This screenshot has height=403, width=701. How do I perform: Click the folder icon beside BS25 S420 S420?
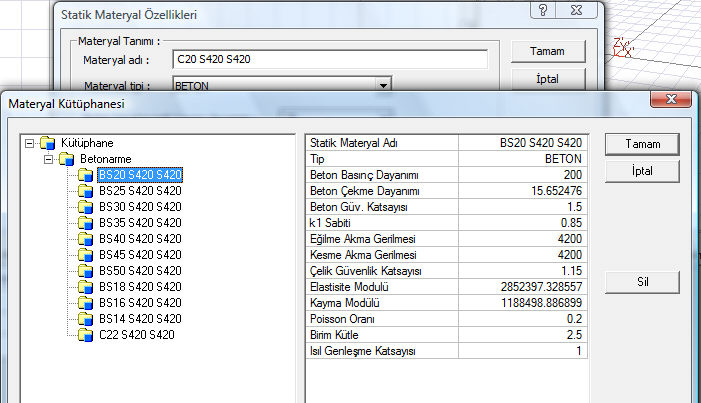pyautogui.click(x=85, y=191)
